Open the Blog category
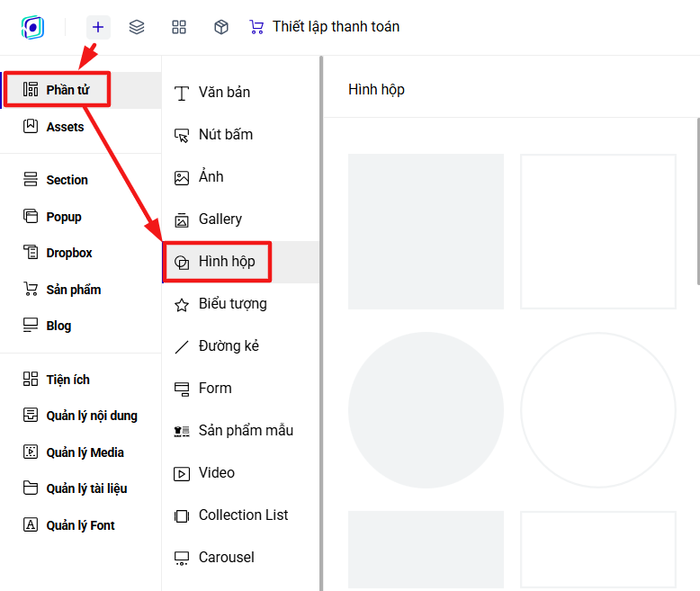The height and width of the screenshot is (591, 700). click(x=81, y=326)
